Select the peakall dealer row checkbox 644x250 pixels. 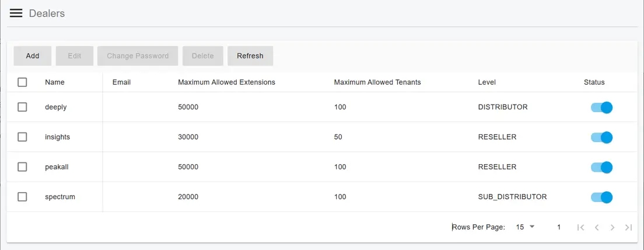[22, 166]
